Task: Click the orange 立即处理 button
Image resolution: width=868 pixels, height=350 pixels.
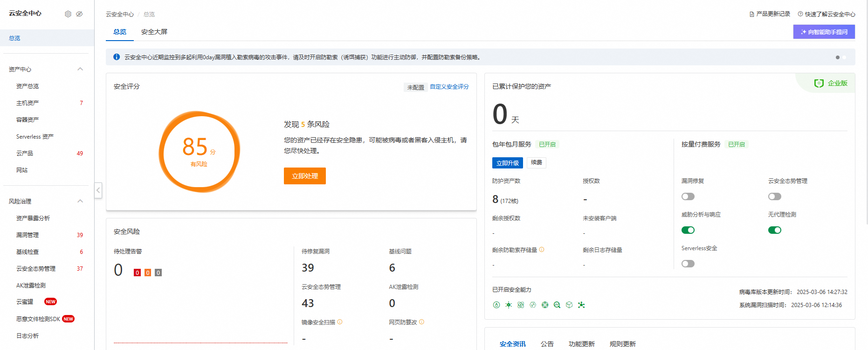Action: (x=305, y=176)
